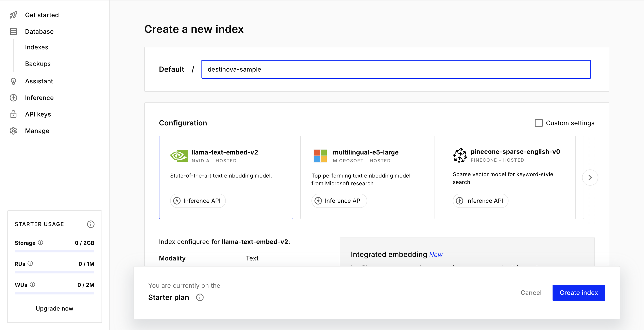This screenshot has width=644, height=330.
Task: Click the Get started rocket icon
Action: click(13, 15)
